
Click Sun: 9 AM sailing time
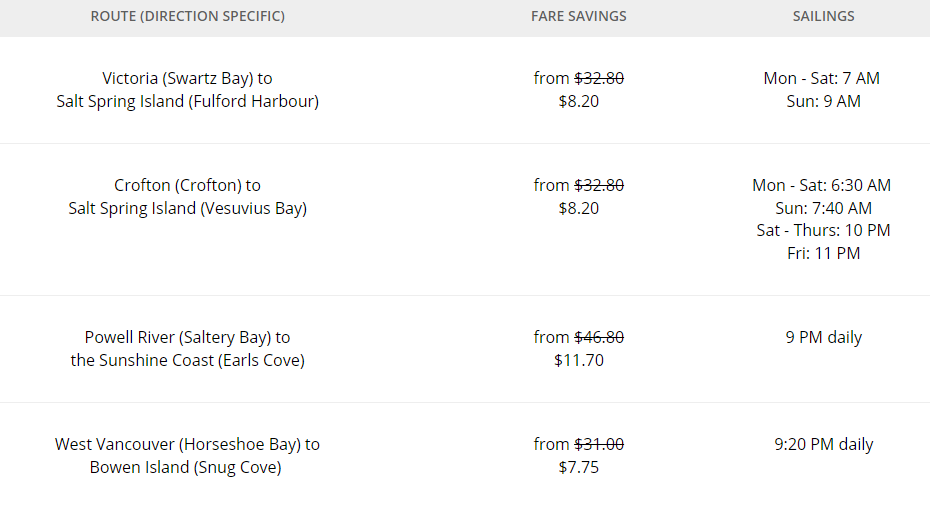[823, 101]
